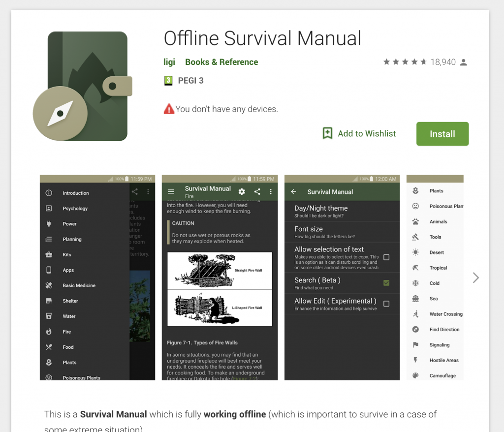Select Tropical menu entry
Viewport: 504px width, 432px height.
[435, 268]
